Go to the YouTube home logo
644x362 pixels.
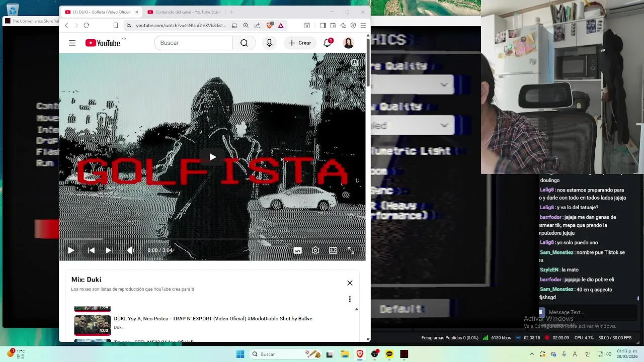coord(103,43)
